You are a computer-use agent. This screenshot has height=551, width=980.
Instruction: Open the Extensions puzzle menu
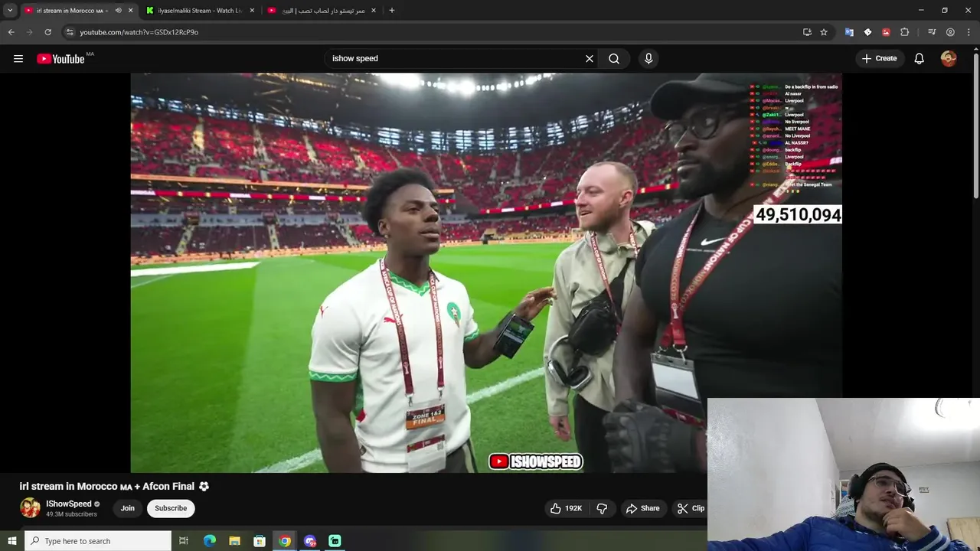click(x=904, y=32)
